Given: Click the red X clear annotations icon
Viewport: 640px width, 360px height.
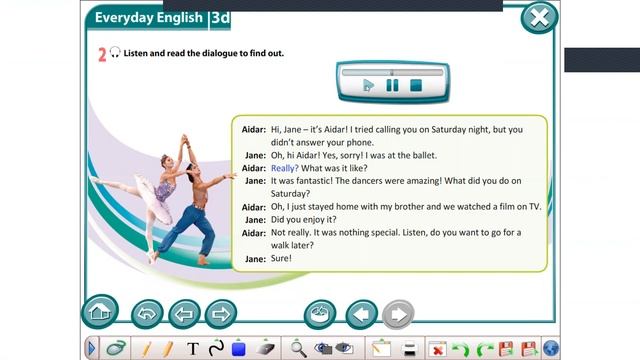Looking at the screenshot, I should coord(437,349).
